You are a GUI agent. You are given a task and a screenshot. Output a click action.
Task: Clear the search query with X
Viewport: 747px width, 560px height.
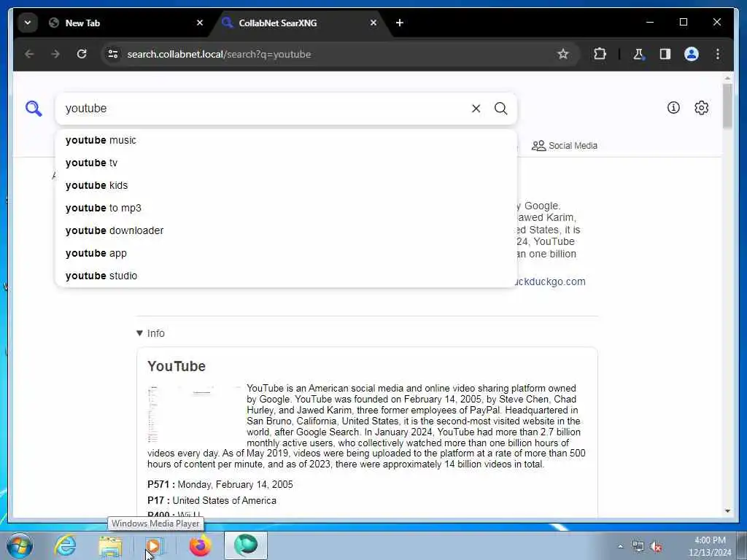(x=476, y=109)
